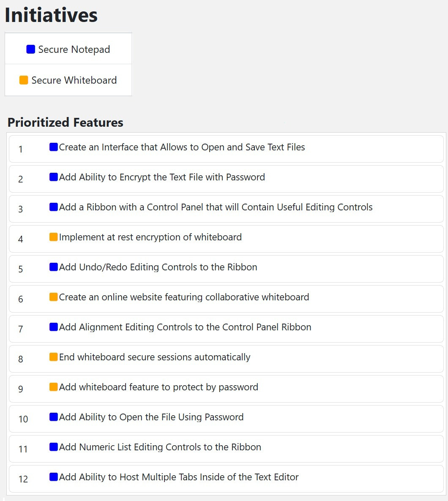Click blue marker on Alignment Editing Controls feature
448x501 pixels.
coord(53,327)
